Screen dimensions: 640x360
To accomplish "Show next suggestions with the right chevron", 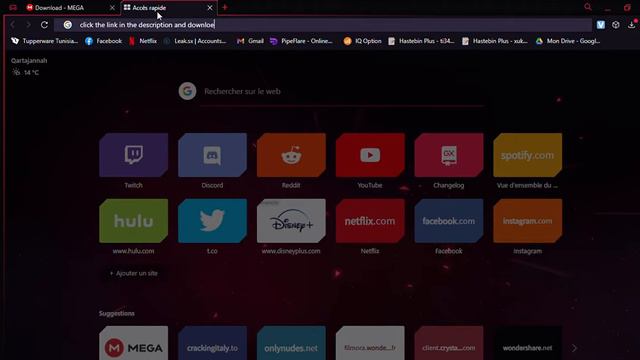I will (x=574, y=348).
